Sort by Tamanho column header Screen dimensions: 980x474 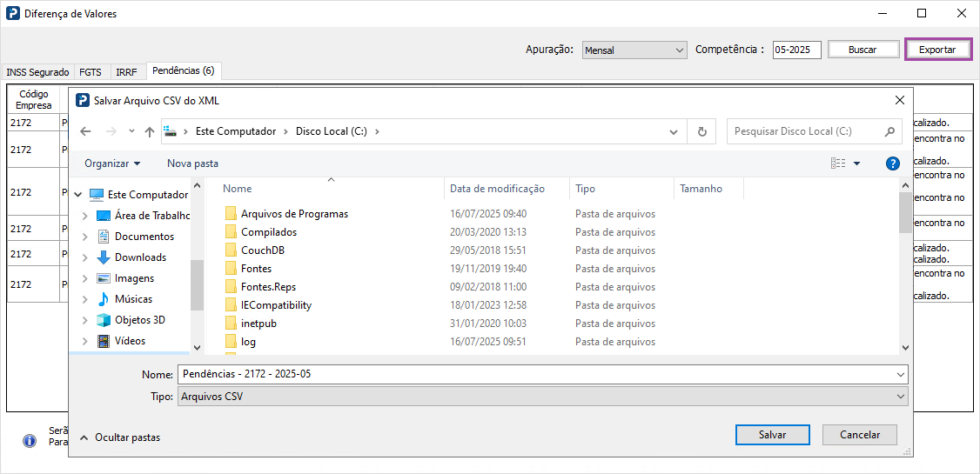pos(708,189)
